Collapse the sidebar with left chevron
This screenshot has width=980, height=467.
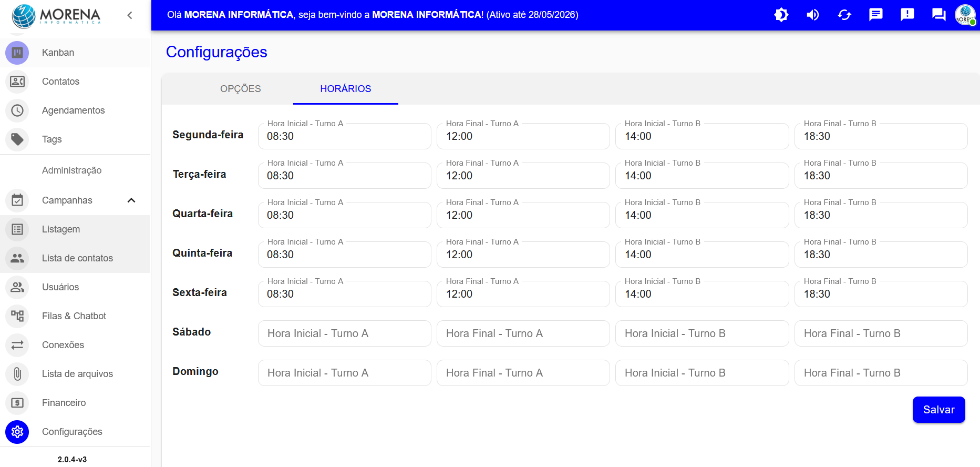coord(130,15)
